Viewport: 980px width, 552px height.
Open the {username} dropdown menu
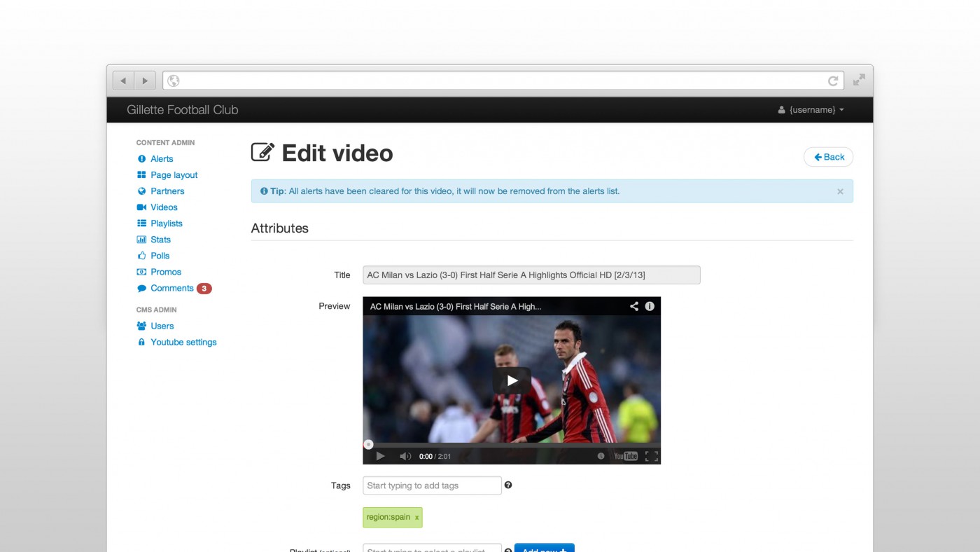[x=811, y=110]
